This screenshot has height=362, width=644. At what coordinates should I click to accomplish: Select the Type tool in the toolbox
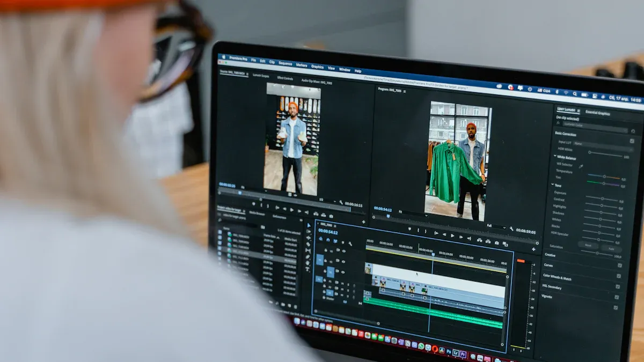307,269
